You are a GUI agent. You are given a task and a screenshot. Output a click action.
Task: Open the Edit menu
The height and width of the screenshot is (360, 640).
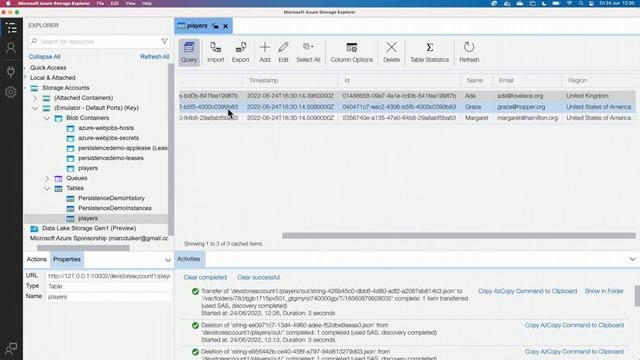pos(115,3)
